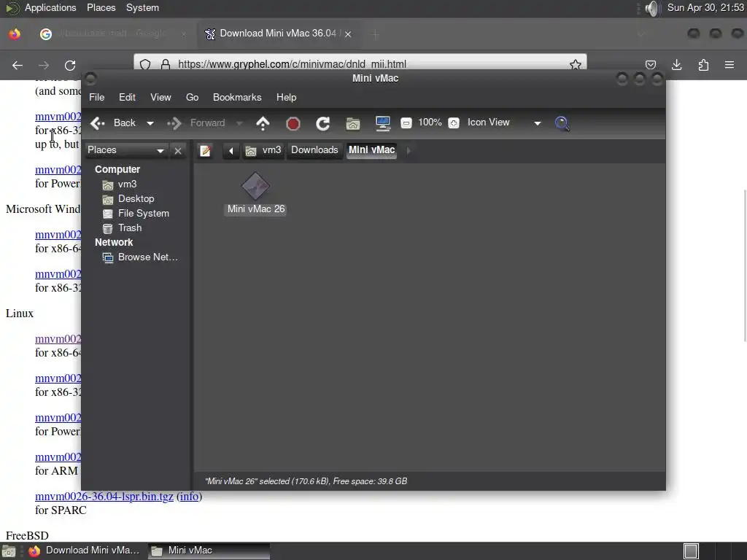Open the Bookmarks menu

tap(237, 98)
